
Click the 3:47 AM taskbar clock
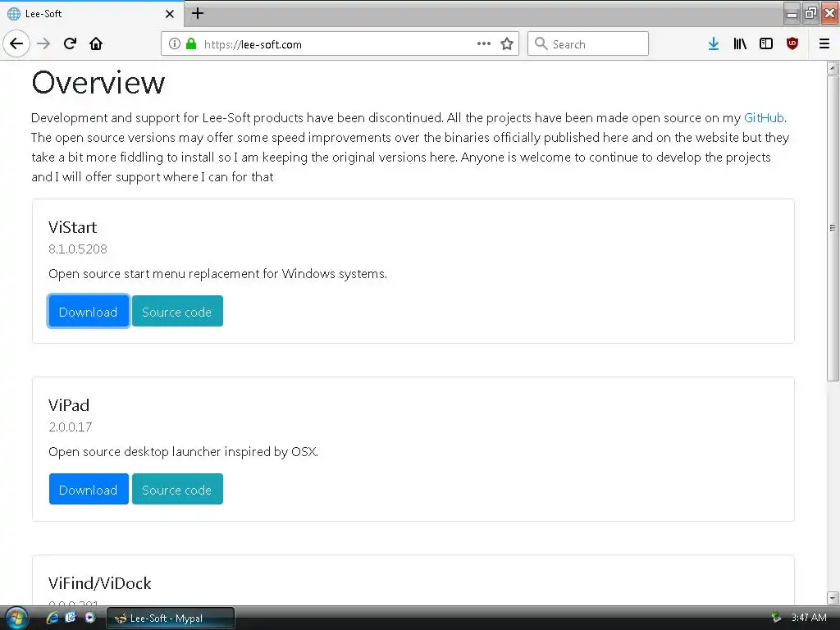[x=808, y=618]
